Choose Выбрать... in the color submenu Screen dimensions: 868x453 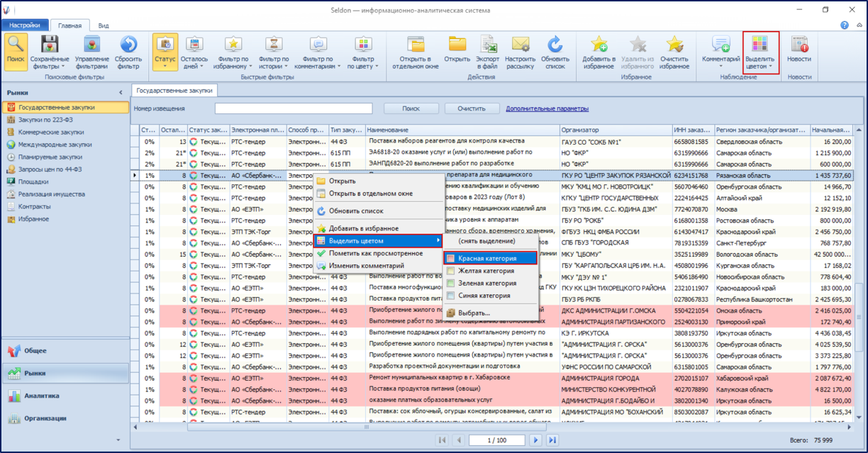point(491,313)
